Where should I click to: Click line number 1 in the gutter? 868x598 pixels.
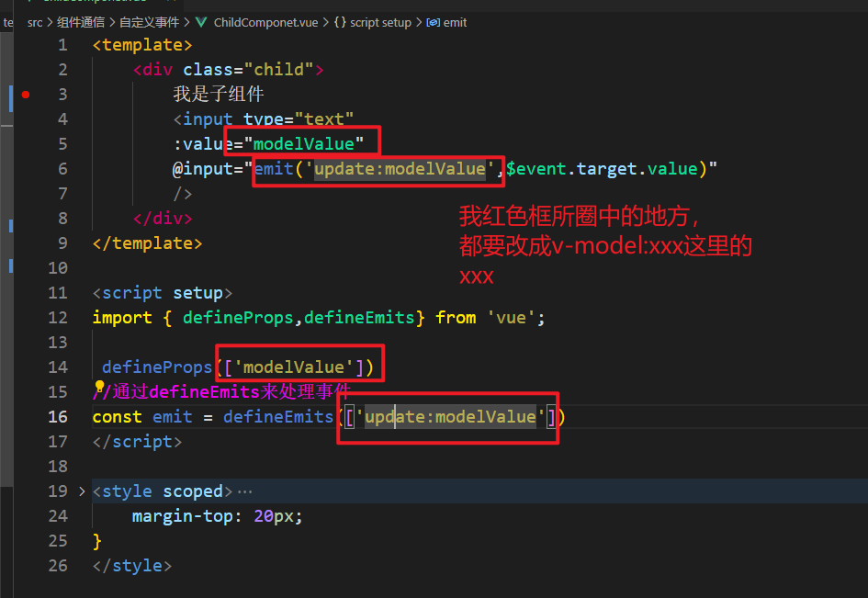[62, 45]
